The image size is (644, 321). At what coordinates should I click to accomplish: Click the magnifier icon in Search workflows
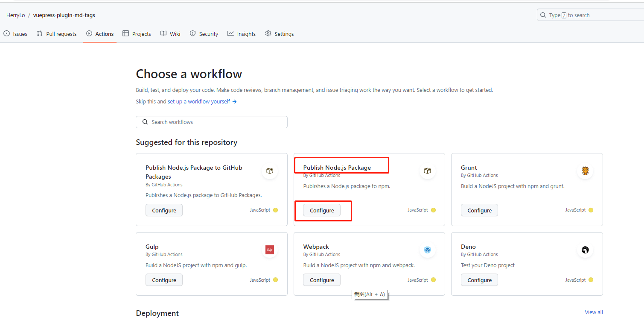point(145,122)
